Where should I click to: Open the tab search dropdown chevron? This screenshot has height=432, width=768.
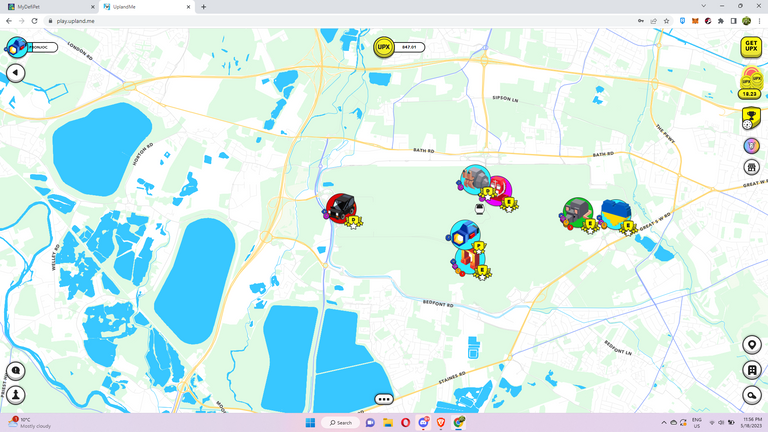click(703, 6)
